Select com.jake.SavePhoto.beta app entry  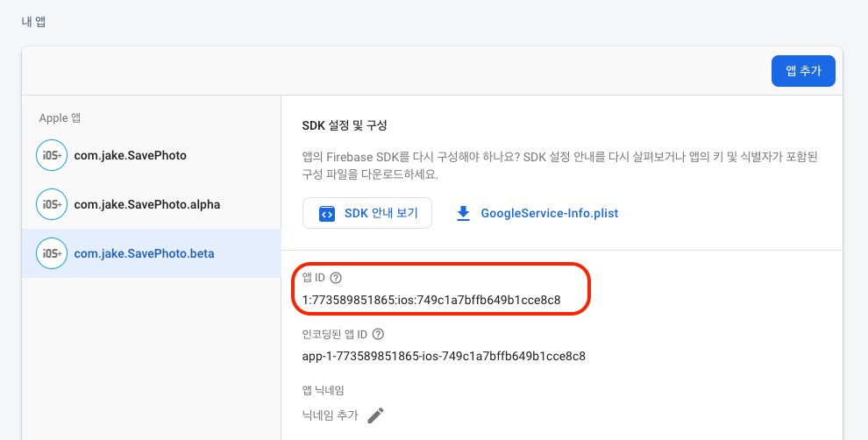[151, 253]
